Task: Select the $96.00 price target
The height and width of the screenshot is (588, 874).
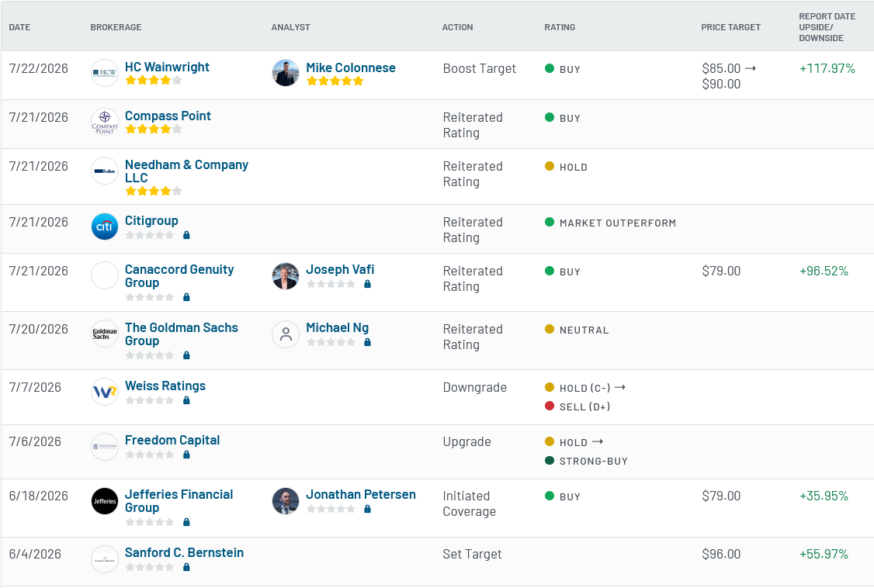Action: 721,554
